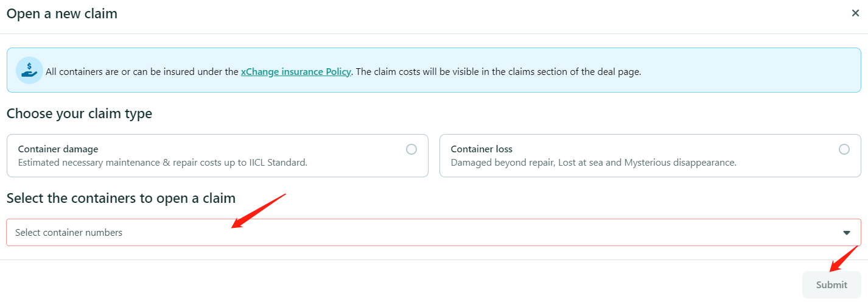Click Select the containers to open a claim heading

pos(121,198)
